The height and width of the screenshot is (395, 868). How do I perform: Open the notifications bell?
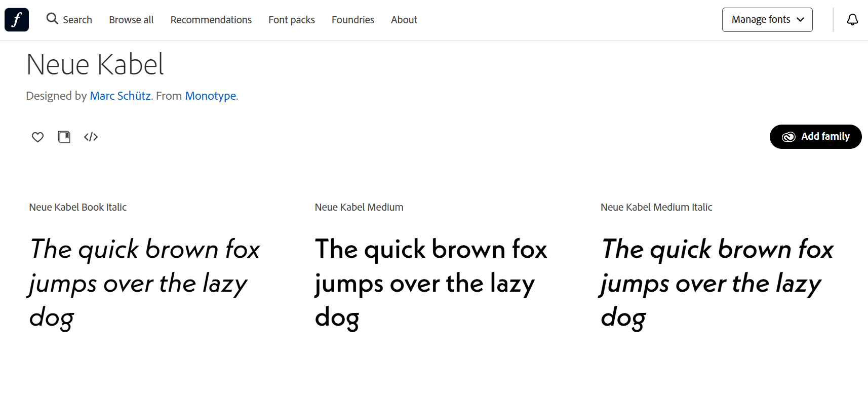click(x=852, y=20)
